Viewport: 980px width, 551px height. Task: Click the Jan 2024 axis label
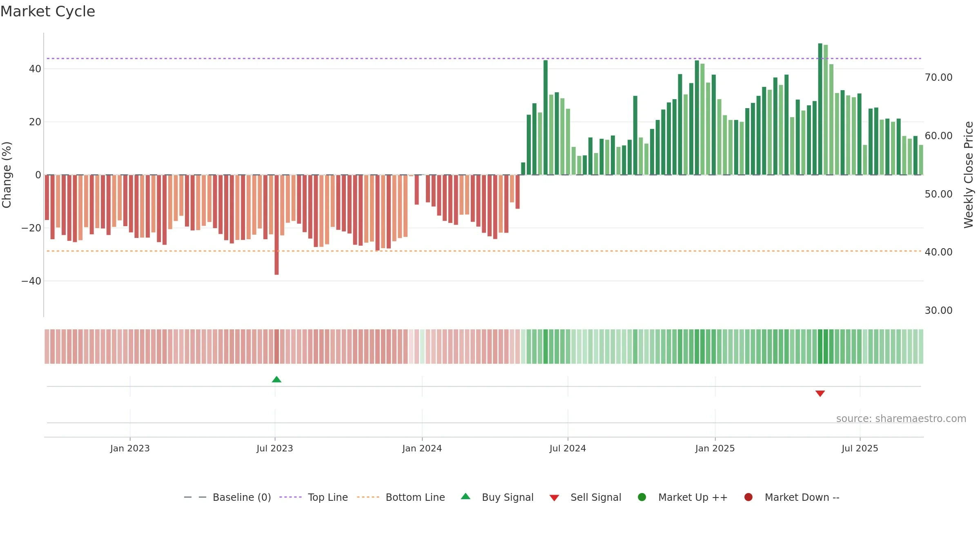click(422, 448)
